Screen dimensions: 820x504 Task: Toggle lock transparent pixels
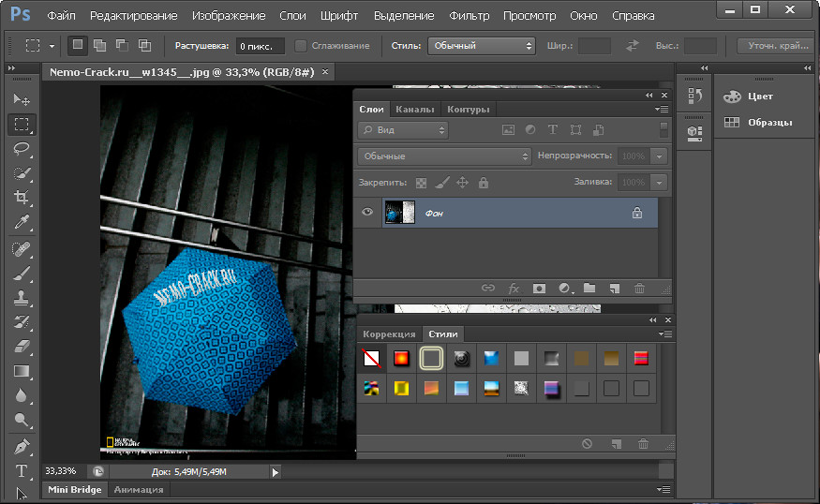421,183
